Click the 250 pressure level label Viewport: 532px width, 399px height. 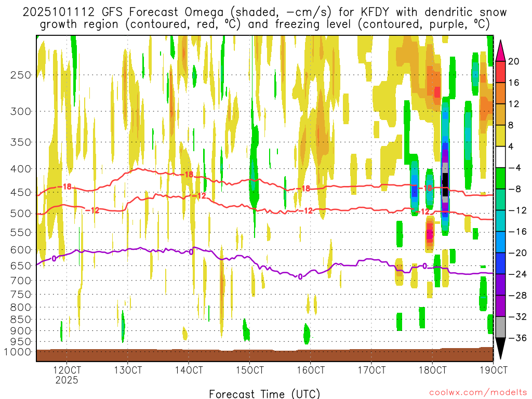[x=19, y=75]
